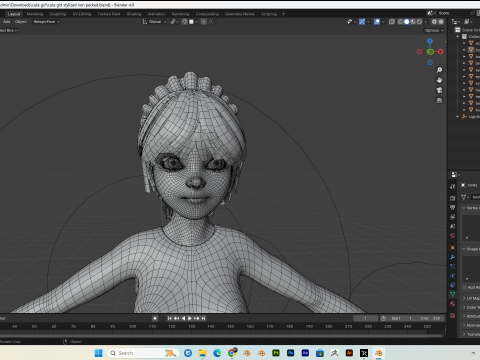480x360 pixels.
Task: Click the blue Z axis on navigation gizmo
Action: [430, 41]
